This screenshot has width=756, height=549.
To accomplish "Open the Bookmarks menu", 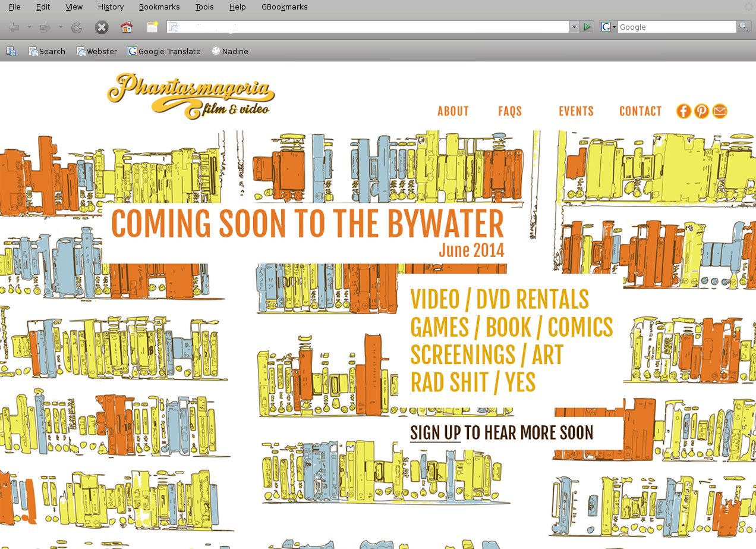I will [159, 7].
